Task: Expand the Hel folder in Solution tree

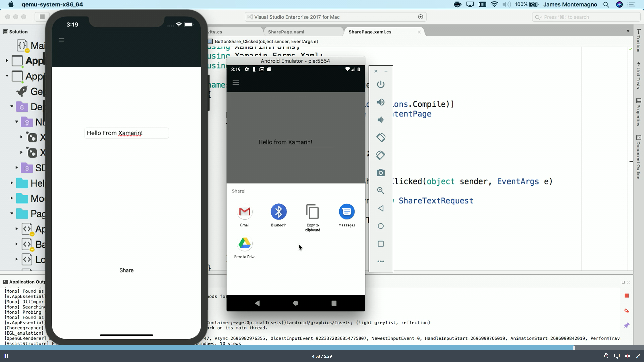Action: coord(12,183)
